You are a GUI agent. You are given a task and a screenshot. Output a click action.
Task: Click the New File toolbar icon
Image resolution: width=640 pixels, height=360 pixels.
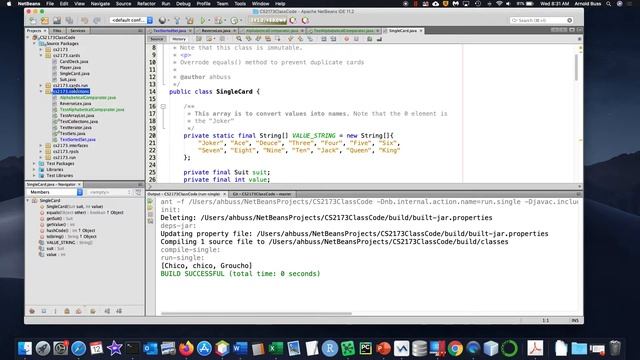coord(33,20)
